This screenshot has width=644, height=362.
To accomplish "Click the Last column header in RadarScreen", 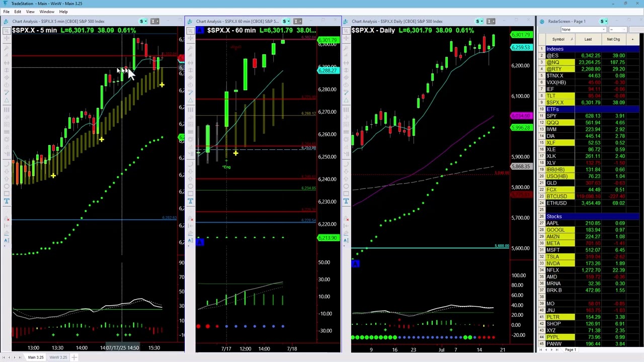I will 588,39.
